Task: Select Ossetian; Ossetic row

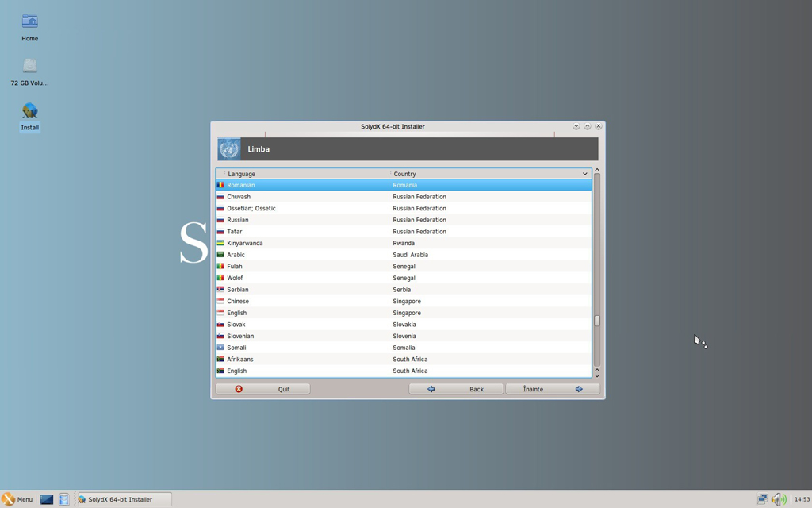Action: point(404,209)
